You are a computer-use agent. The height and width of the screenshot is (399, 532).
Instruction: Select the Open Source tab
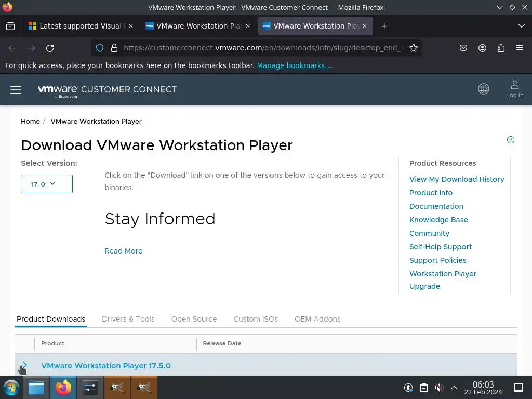click(x=194, y=320)
